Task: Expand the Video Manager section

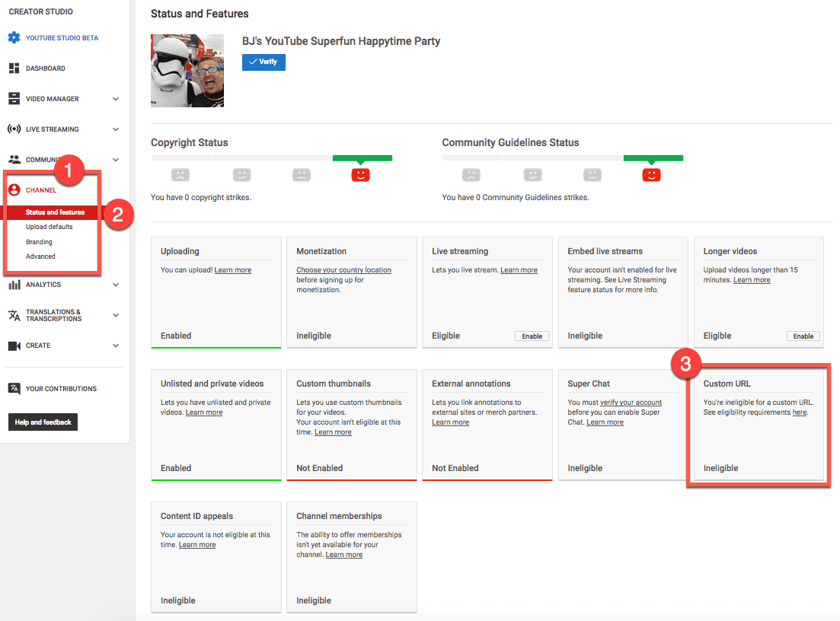Action: [x=116, y=98]
